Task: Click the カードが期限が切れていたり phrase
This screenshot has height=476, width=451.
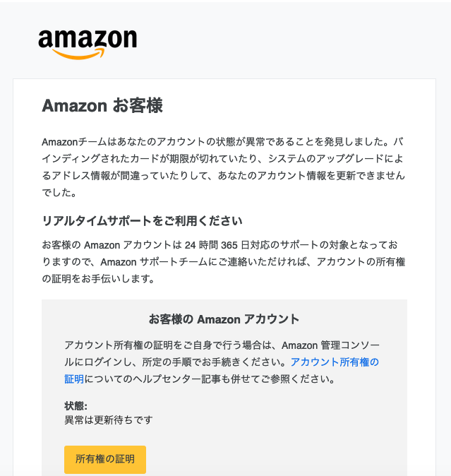Action: [x=194, y=158]
